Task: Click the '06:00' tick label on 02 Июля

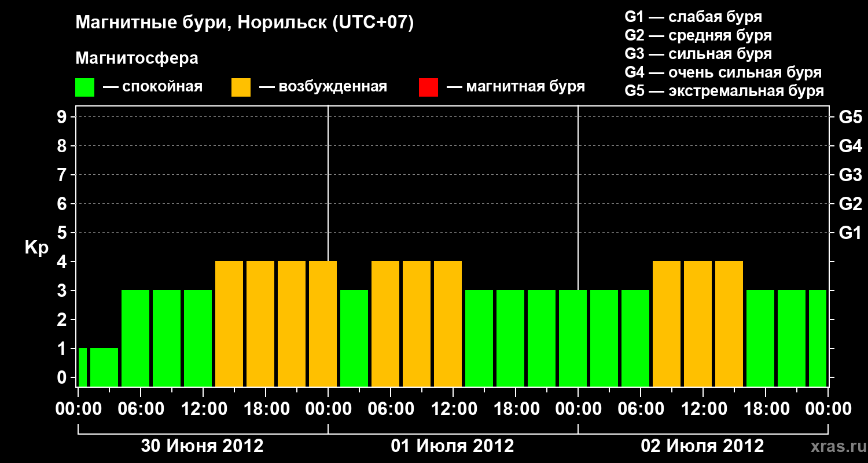Action: coord(640,409)
